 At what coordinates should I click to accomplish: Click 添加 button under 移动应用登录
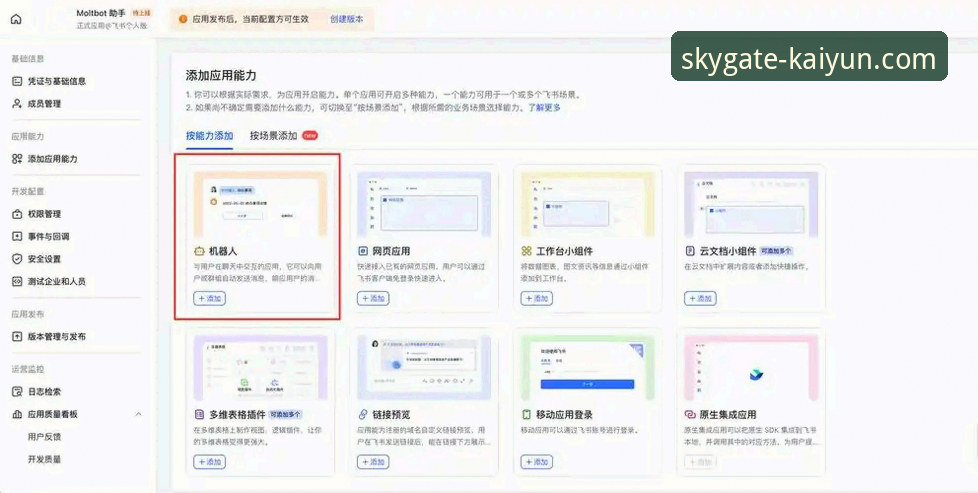[x=537, y=462]
